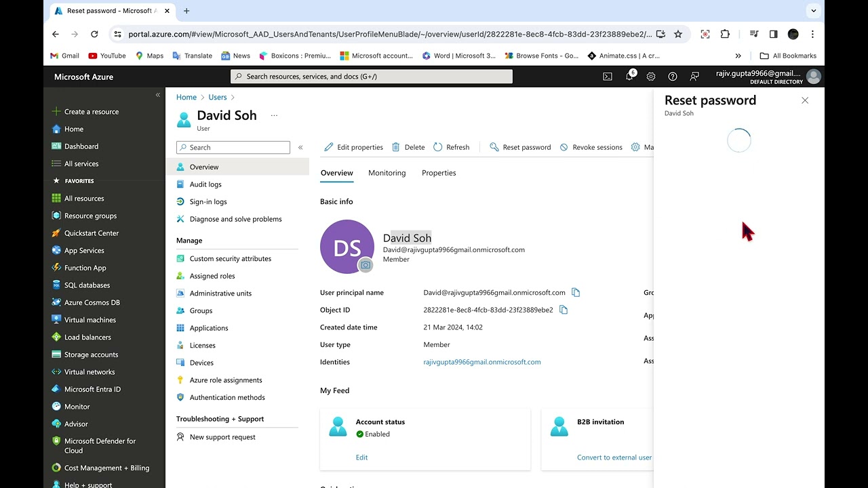
Task: Click the browser address bar
Action: tap(389, 34)
